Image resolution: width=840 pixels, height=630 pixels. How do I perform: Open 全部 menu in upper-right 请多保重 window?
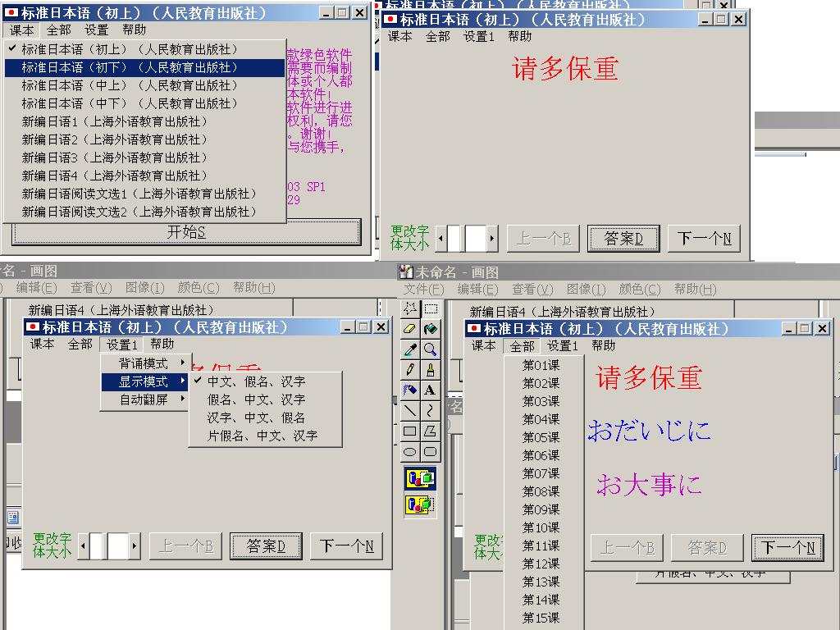click(x=438, y=36)
